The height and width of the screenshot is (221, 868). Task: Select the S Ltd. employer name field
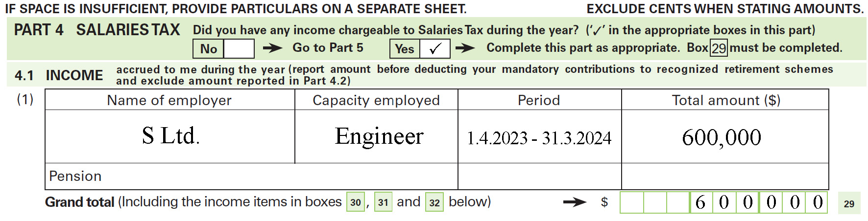coord(170,136)
